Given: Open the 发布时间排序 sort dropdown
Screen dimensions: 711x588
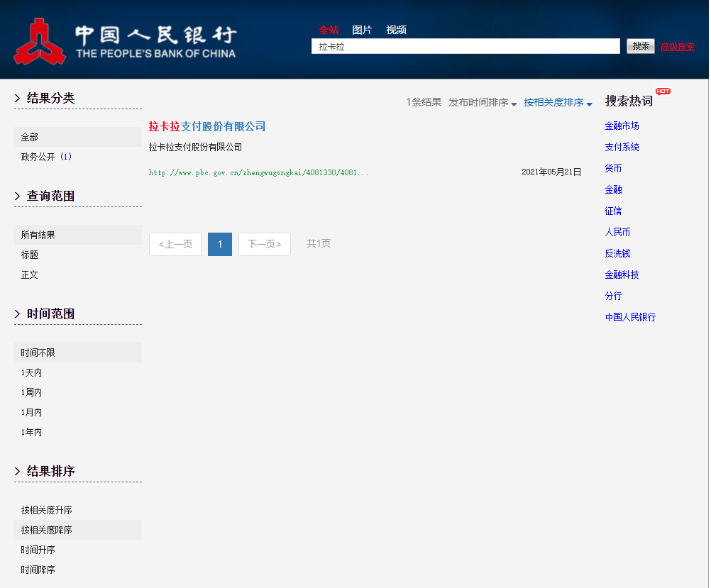Looking at the screenshot, I should [x=483, y=102].
